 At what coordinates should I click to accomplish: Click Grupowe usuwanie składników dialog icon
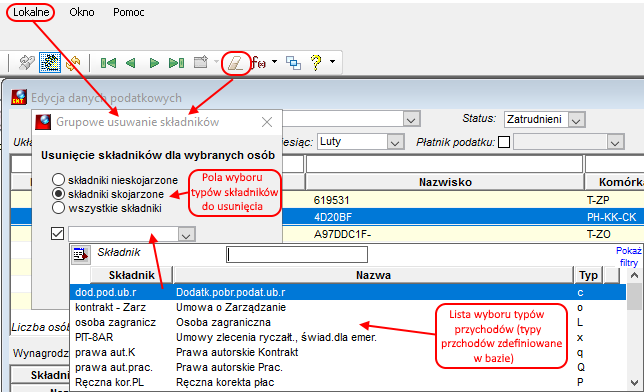(x=43, y=122)
